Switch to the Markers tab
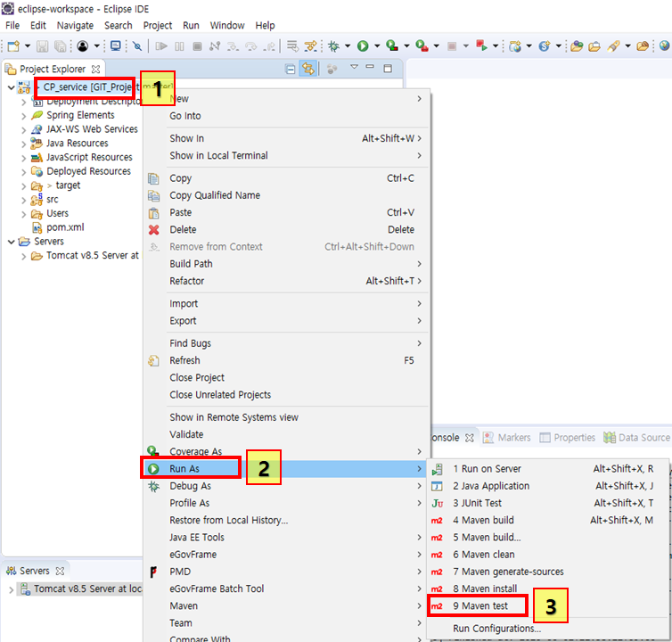The width and height of the screenshot is (672, 642). click(507, 438)
